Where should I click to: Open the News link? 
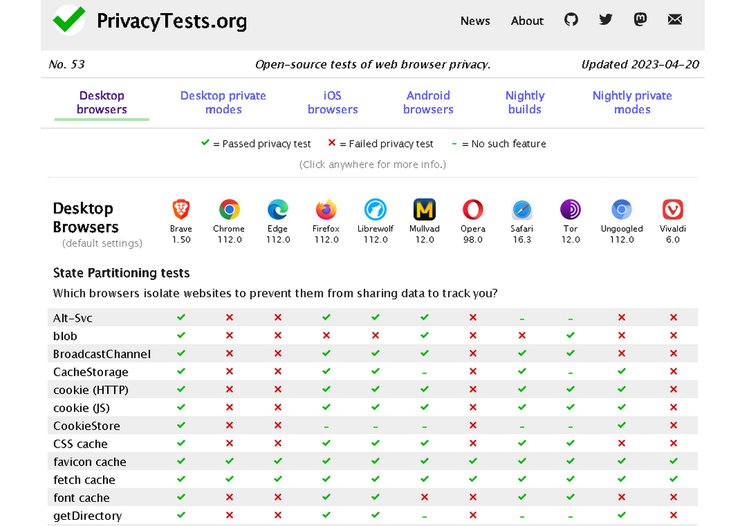[x=475, y=21]
